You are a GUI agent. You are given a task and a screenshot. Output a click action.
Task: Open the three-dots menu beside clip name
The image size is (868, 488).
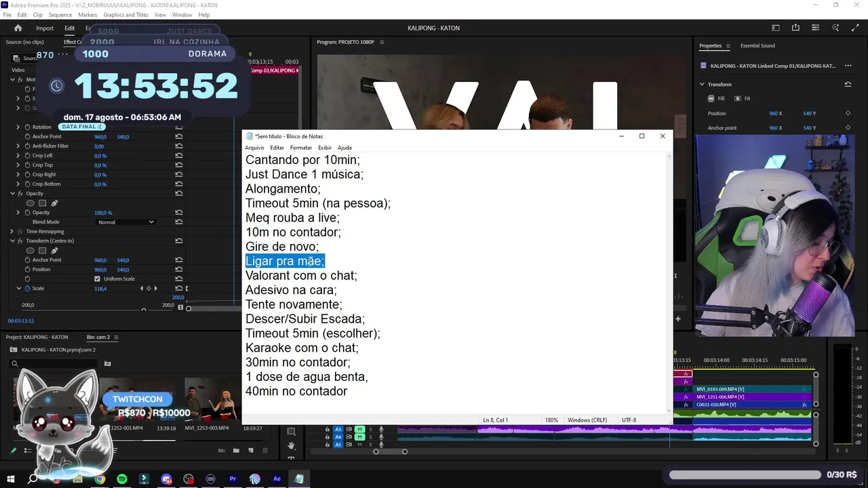coord(848,66)
